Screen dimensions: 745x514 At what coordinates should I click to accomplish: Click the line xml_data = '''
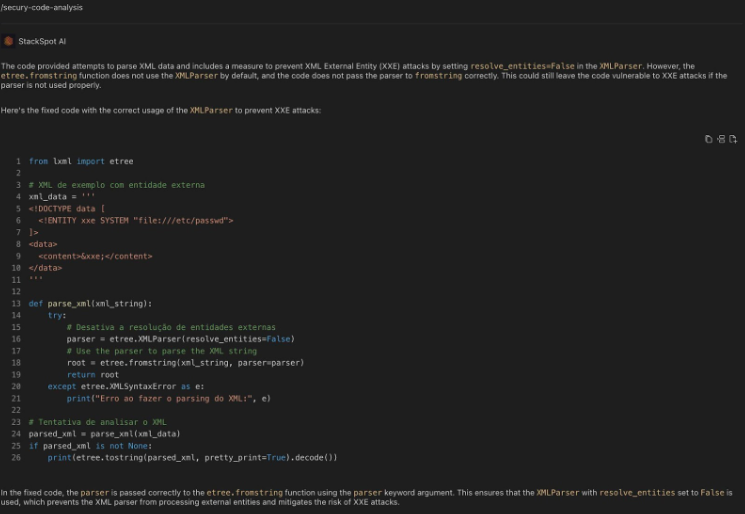pyautogui.click(x=62, y=197)
